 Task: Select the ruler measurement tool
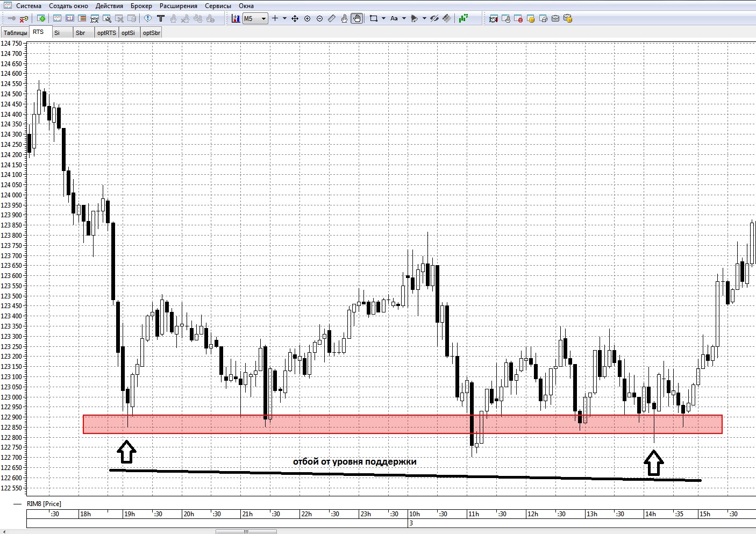332,19
